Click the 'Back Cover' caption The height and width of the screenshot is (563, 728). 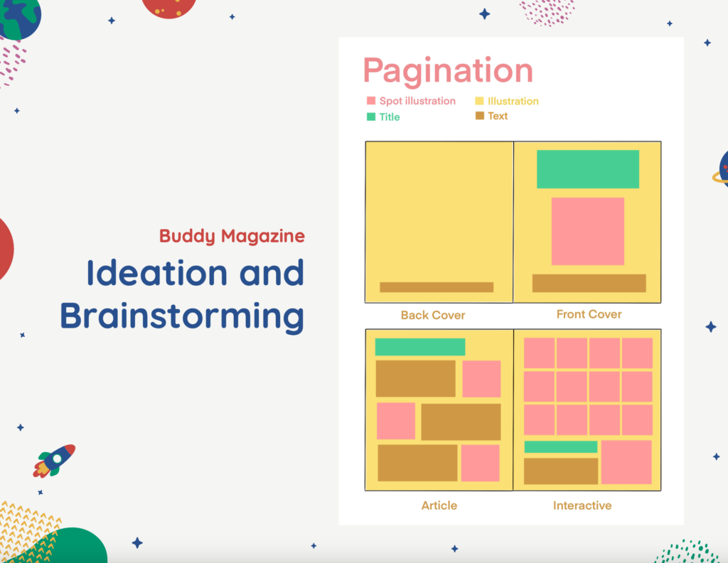tap(433, 315)
